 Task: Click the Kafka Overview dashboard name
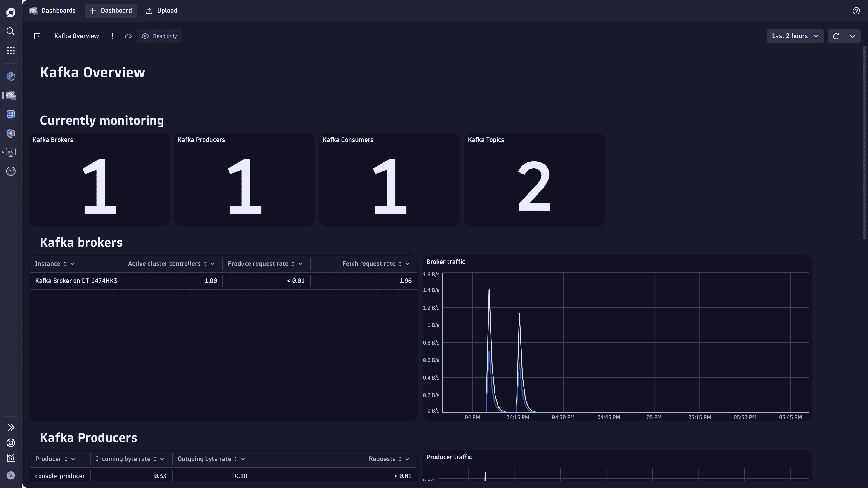pos(76,36)
